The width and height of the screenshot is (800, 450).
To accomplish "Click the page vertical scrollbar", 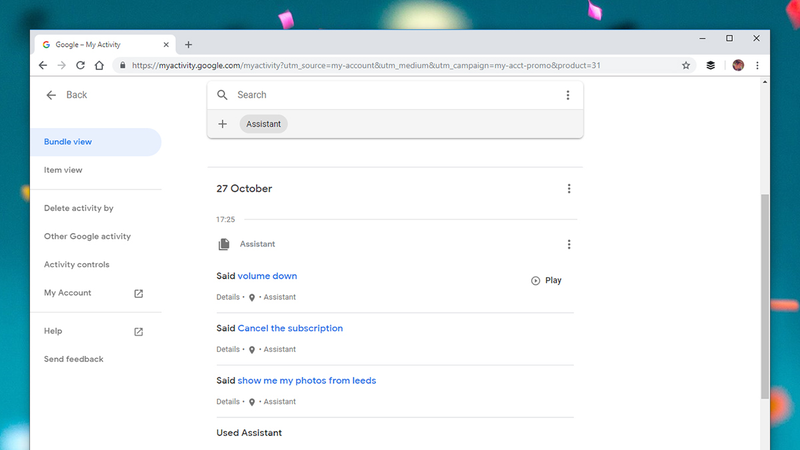I will pos(764,296).
